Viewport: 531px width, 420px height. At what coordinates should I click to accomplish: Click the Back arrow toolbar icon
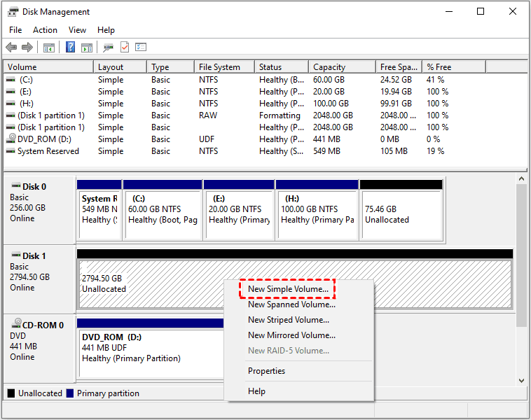coord(11,48)
